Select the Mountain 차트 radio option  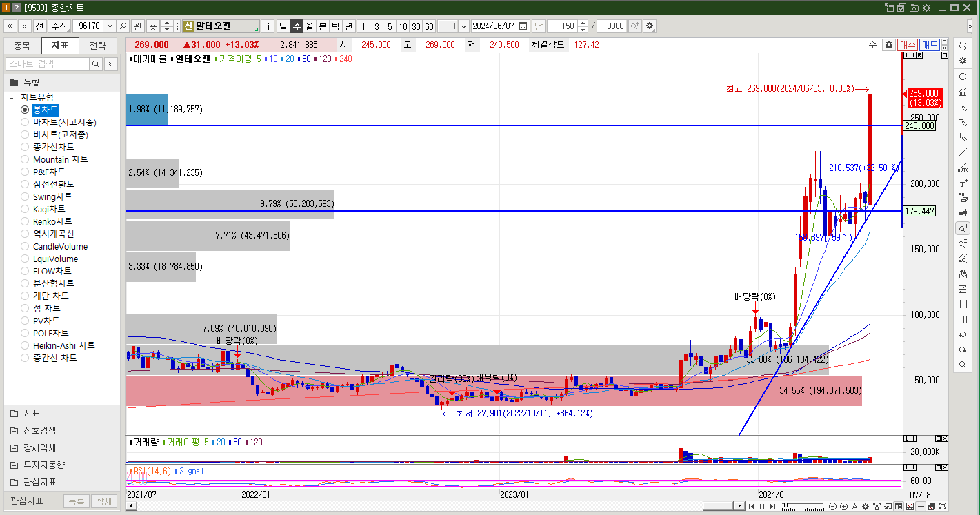[25, 159]
